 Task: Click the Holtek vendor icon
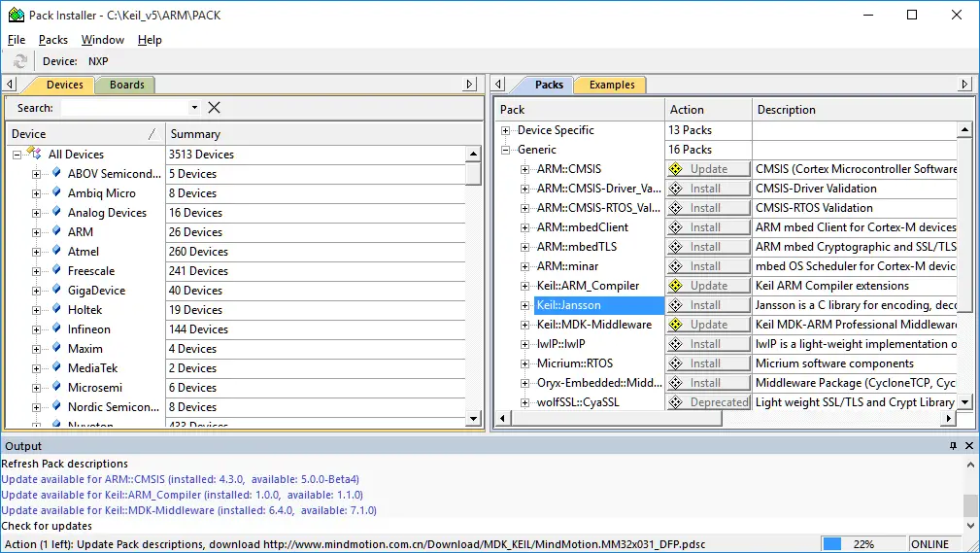56,308
